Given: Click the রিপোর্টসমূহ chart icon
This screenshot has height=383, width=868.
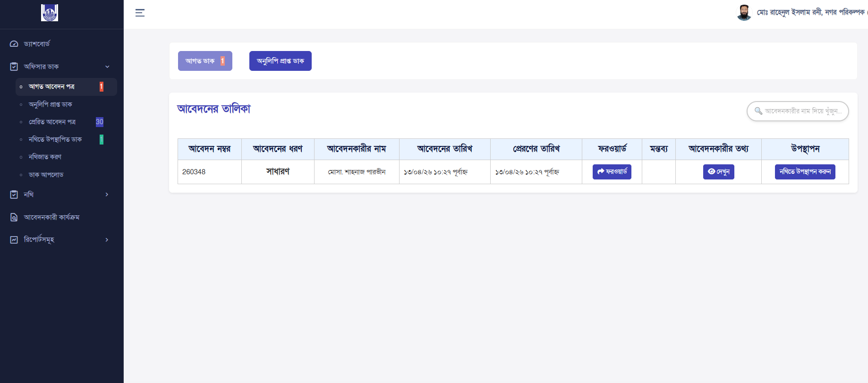Looking at the screenshot, I should pos(14,240).
